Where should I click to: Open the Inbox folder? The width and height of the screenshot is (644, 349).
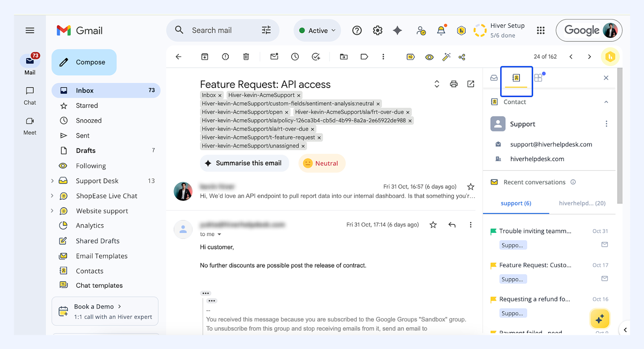pyautogui.click(x=106, y=90)
